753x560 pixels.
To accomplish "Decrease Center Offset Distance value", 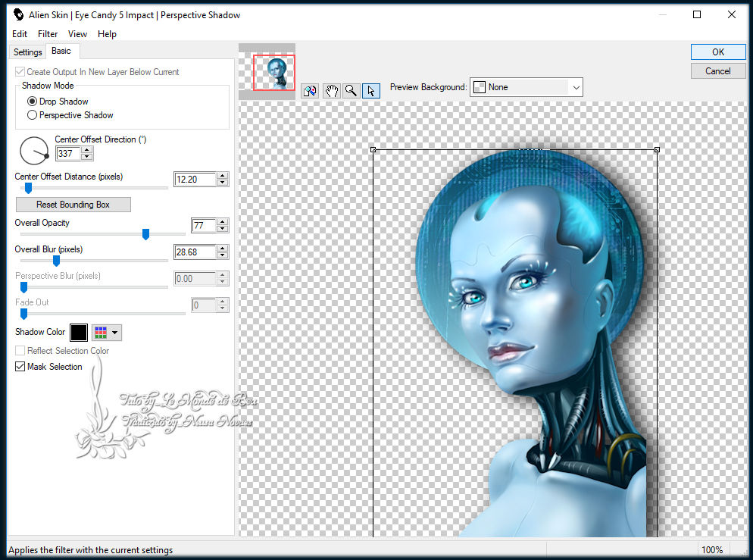I will click(223, 183).
